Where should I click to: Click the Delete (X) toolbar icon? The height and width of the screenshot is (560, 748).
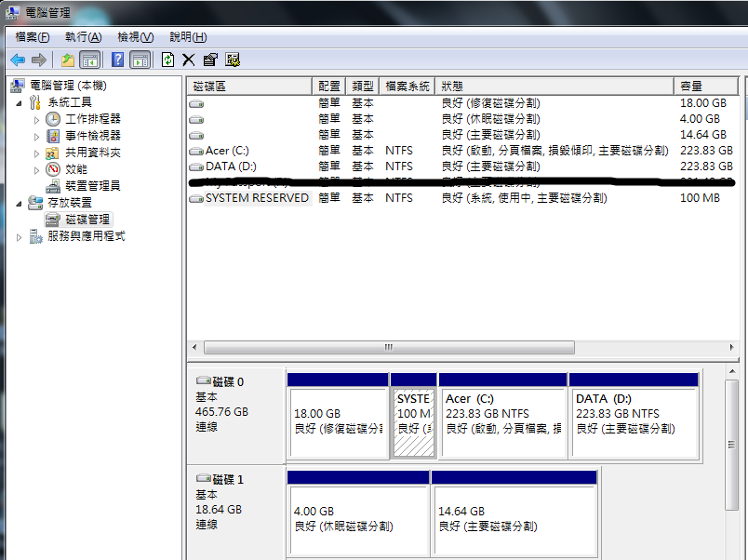coord(189,59)
